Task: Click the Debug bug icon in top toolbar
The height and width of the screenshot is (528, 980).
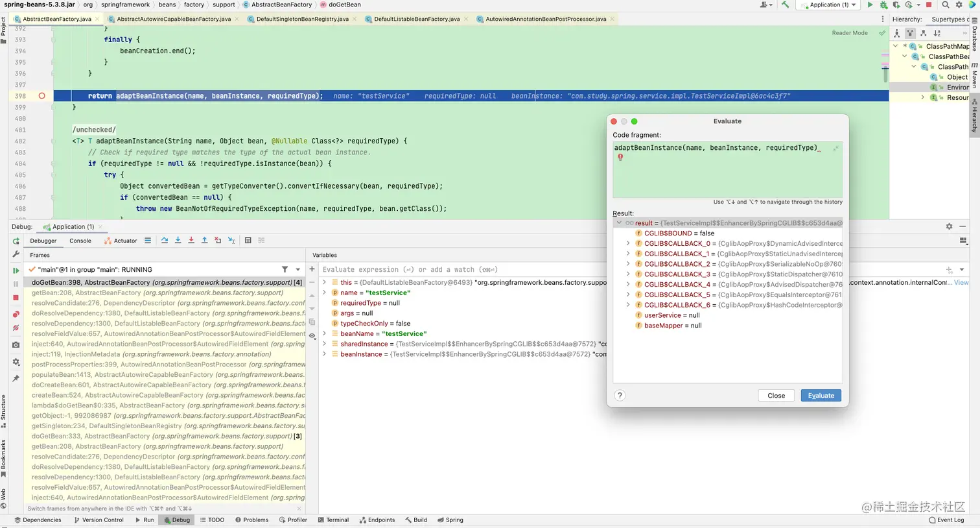Action: 883,5
